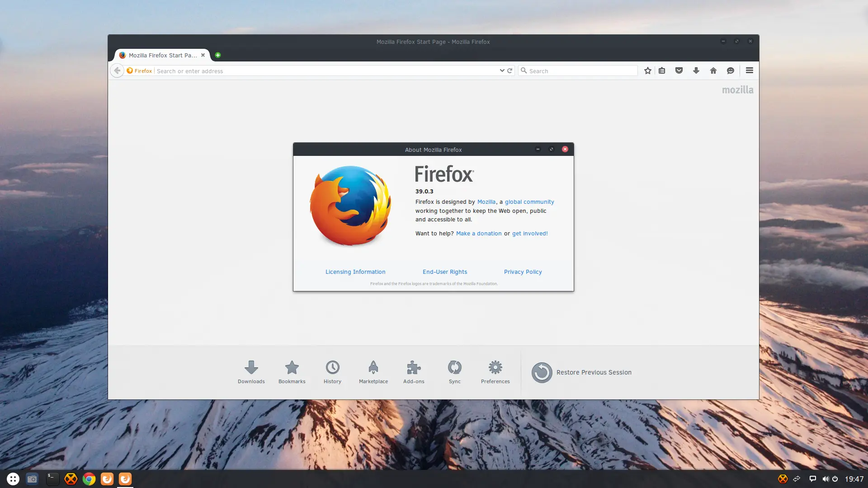The height and width of the screenshot is (488, 868).
Task: Click the reload page icon
Action: 510,70
